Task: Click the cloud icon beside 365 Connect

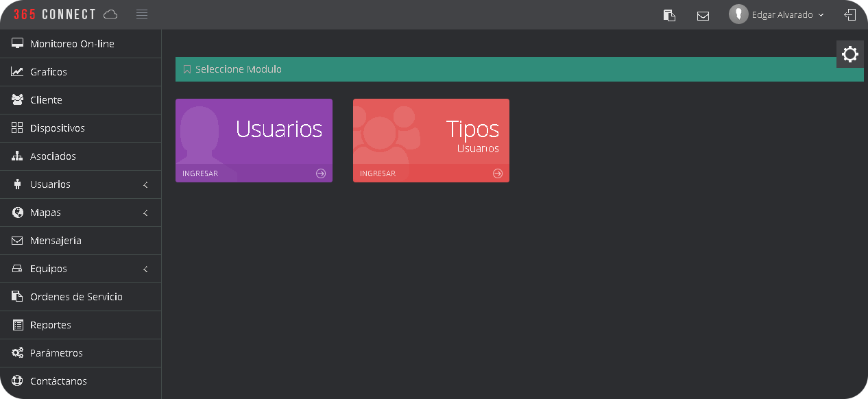Action: pyautogui.click(x=110, y=14)
